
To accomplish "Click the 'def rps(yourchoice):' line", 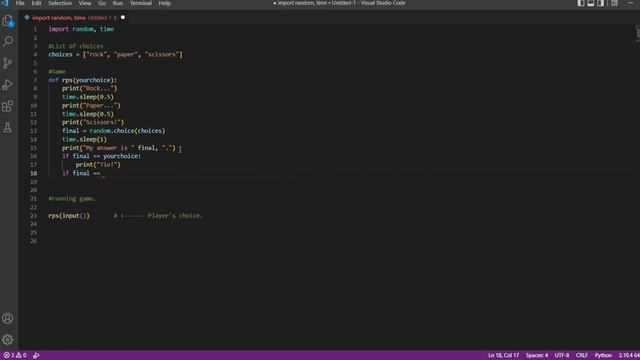I will pos(82,80).
